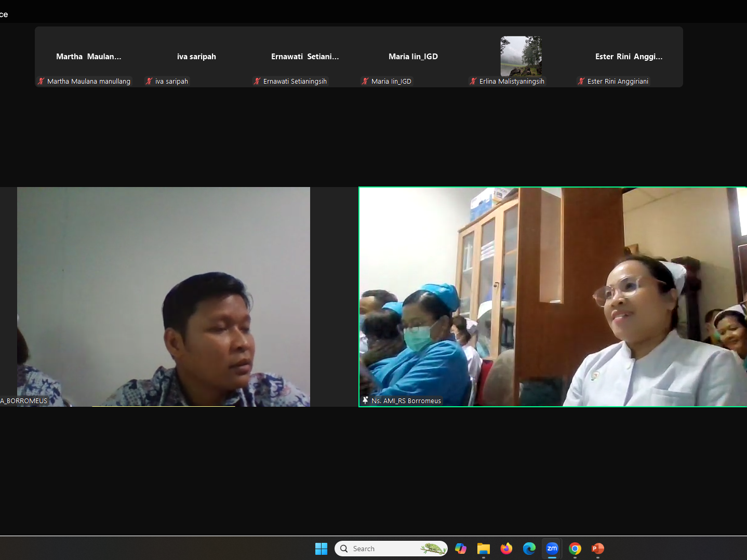This screenshot has width=747, height=560.
Task: Click the video of the man in batik
Action: coord(163,296)
